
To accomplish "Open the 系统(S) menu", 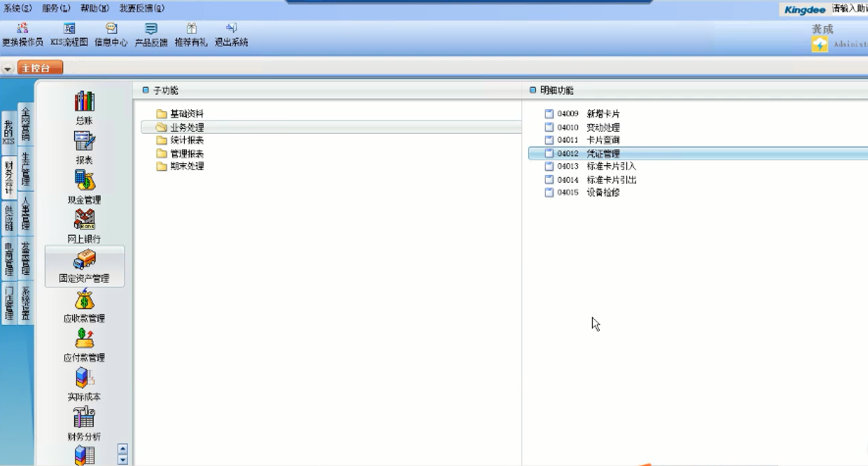I will point(18,8).
